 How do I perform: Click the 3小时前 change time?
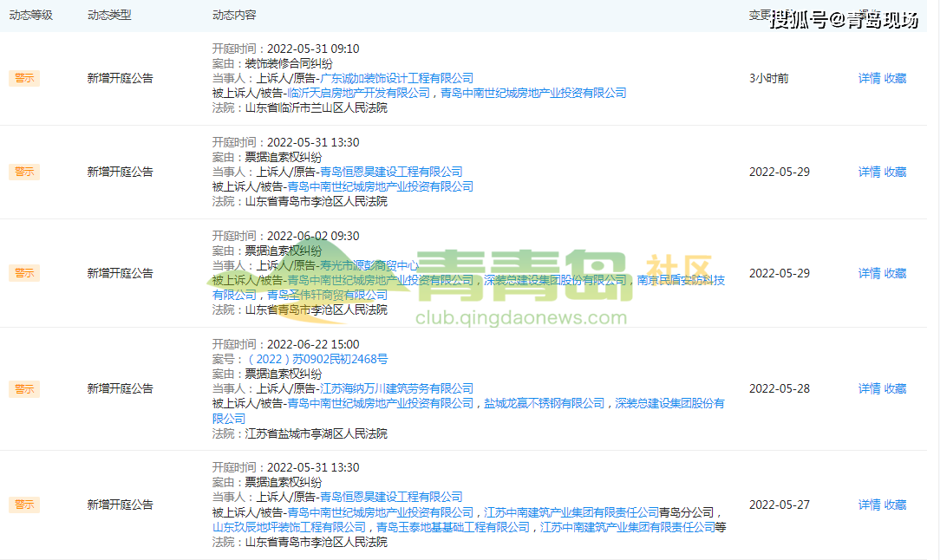point(769,78)
